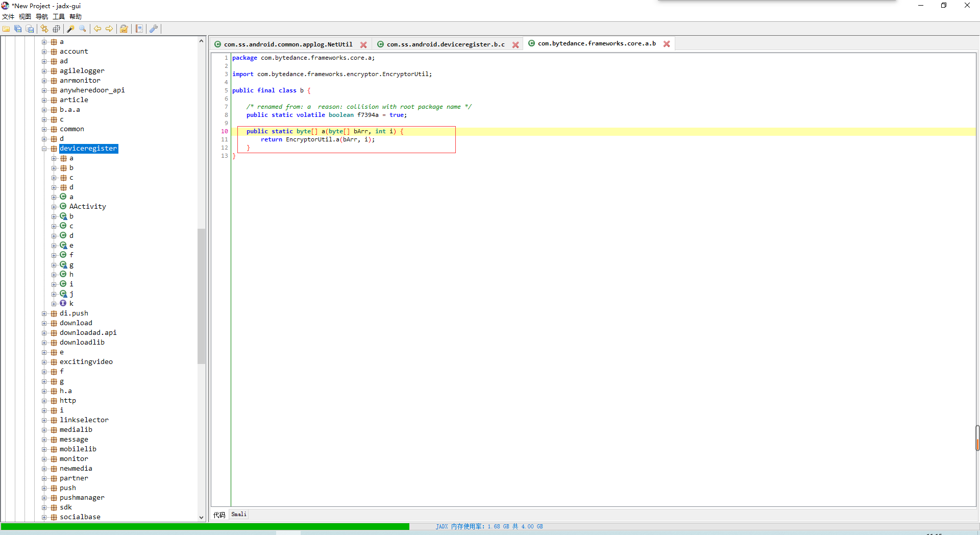Click the sdk package icon
This screenshot has width=980, height=535.
[x=54, y=507]
